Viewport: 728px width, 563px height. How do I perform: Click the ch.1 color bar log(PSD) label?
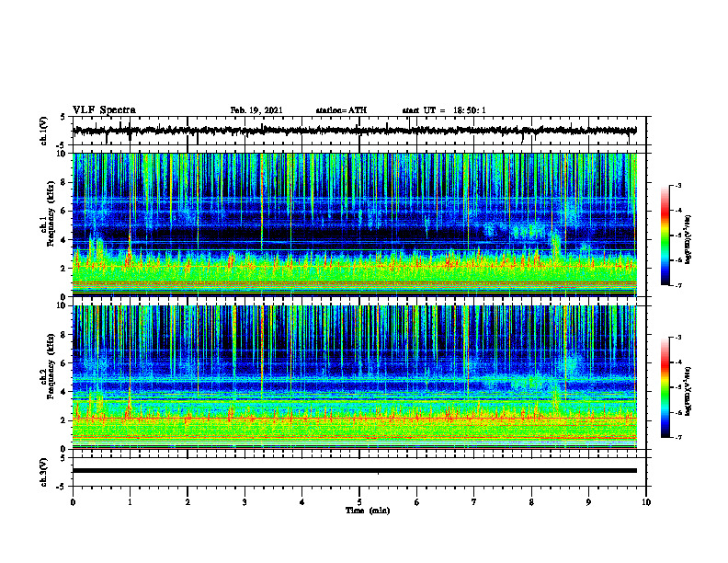(x=689, y=239)
